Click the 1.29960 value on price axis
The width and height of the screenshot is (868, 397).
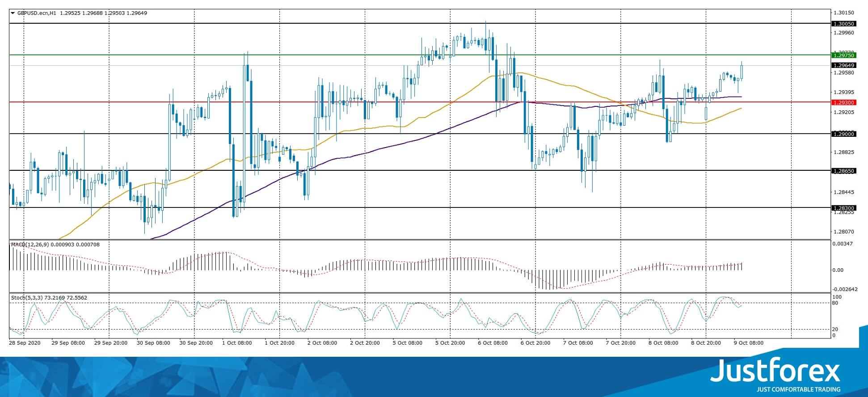coord(844,33)
